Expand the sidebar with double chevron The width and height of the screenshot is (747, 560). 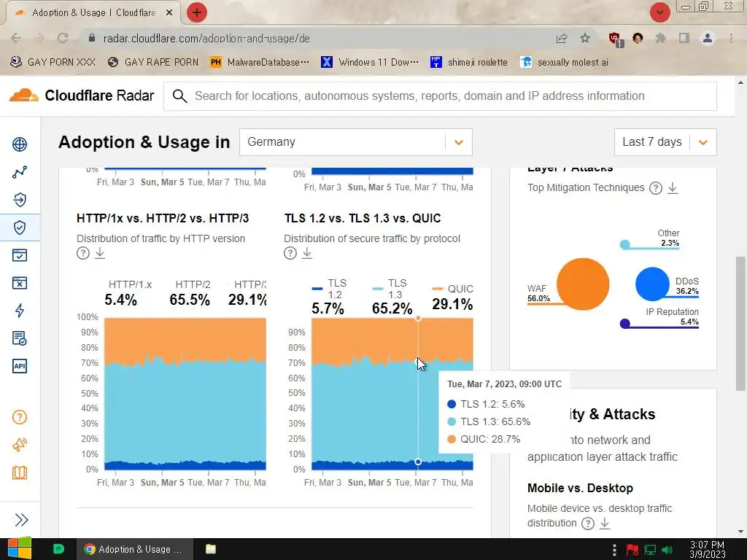(21, 519)
